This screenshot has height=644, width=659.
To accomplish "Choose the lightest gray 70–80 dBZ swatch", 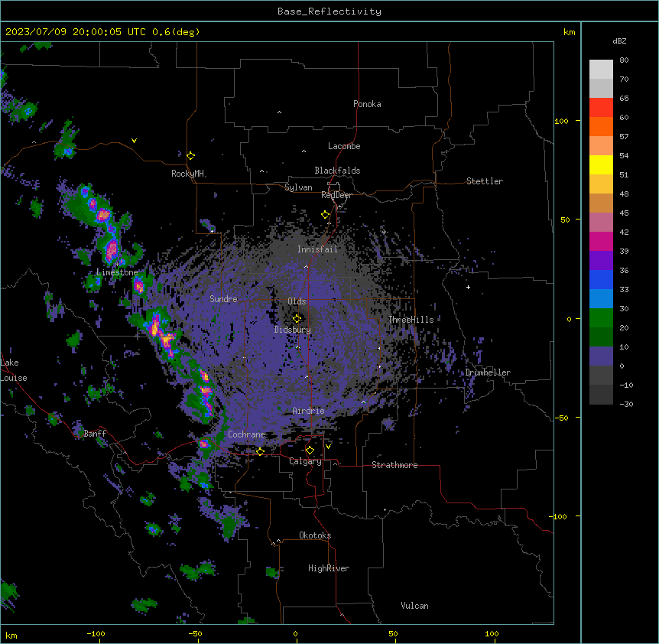I will [601, 70].
